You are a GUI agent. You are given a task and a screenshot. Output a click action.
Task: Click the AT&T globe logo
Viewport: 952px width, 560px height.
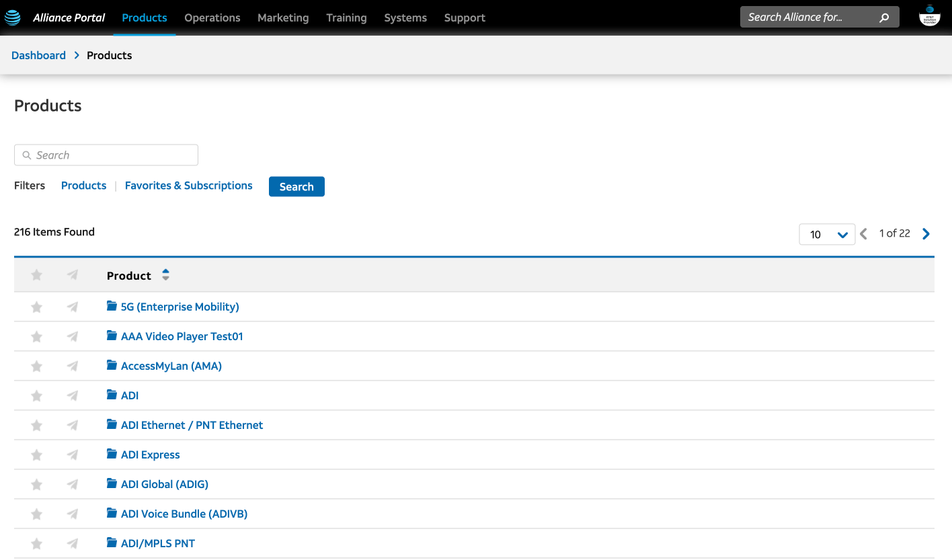(13, 17)
